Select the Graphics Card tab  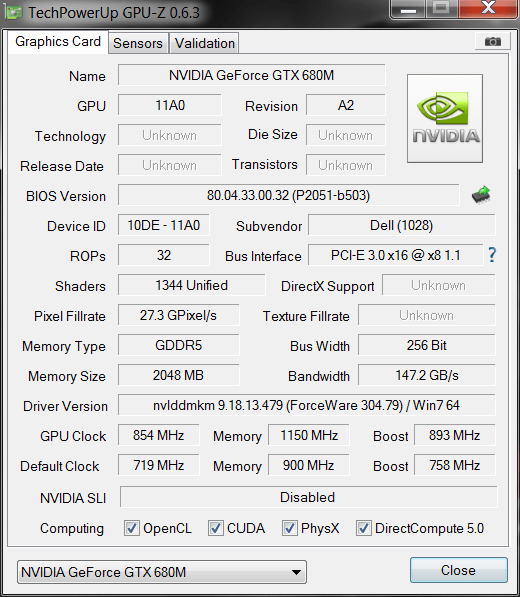pyautogui.click(x=58, y=42)
